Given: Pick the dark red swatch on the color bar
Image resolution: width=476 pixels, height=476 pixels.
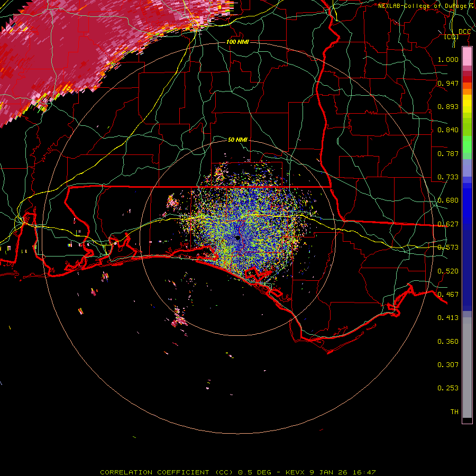Looking at the screenshot, I should (467, 79).
